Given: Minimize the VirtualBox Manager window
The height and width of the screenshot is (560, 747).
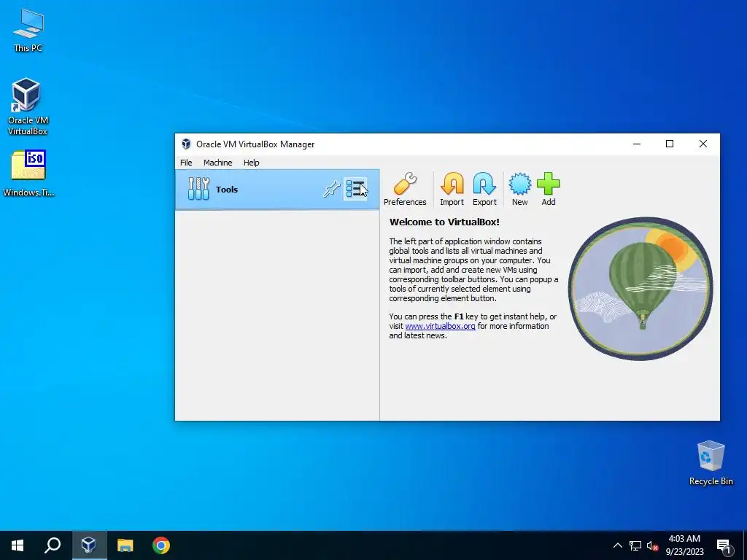Looking at the screenshot, I should pos(636,144).
